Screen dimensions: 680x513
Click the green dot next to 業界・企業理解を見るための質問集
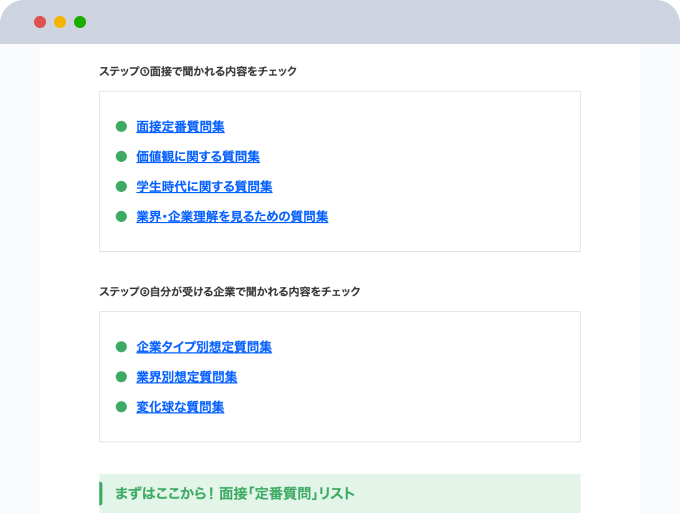click(x=121, y=217)
